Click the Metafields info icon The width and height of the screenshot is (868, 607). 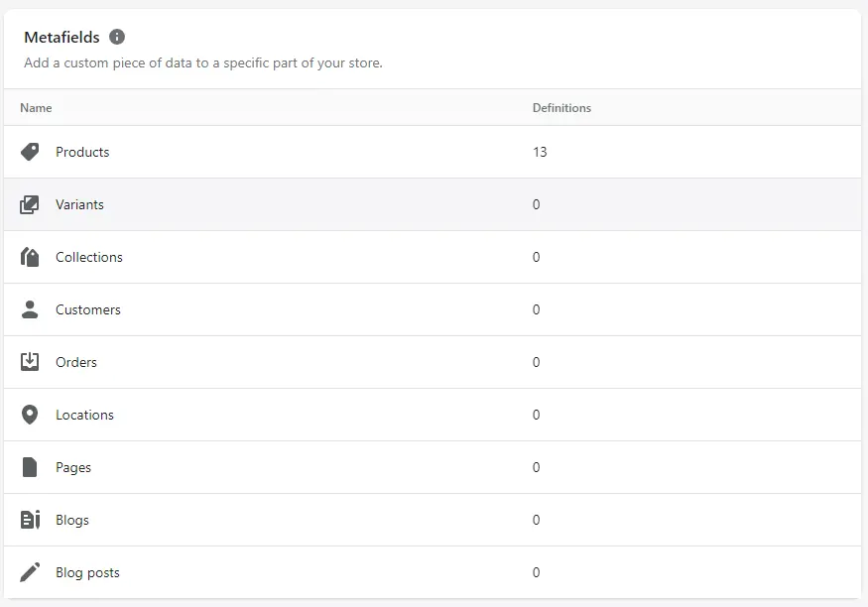pyautogui.click(x=117, y=37)
